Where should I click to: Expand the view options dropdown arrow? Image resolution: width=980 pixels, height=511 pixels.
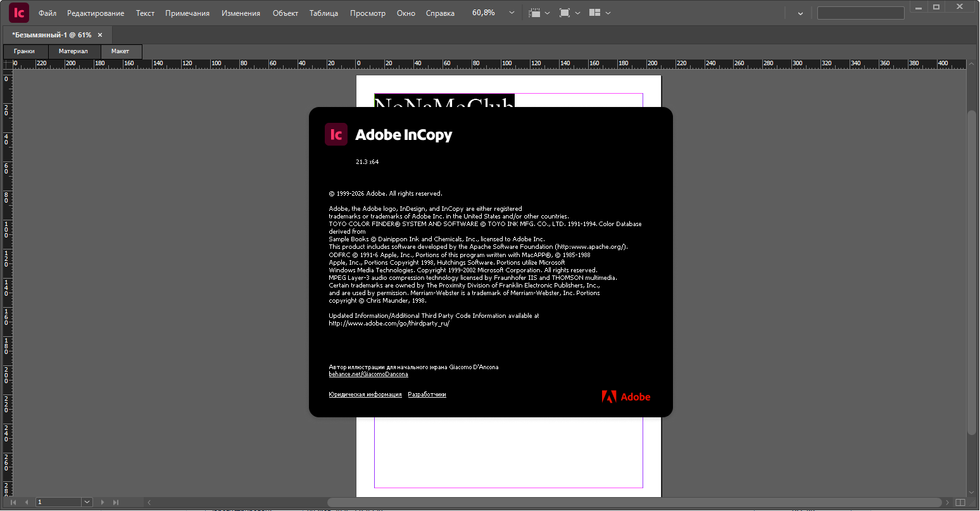(x=548, y=13)
